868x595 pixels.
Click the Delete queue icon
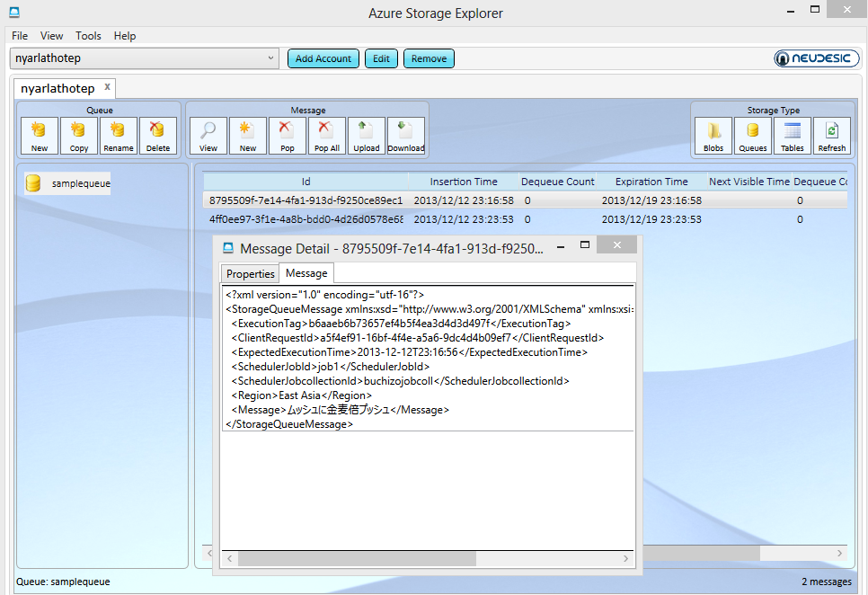click(158, 136)
